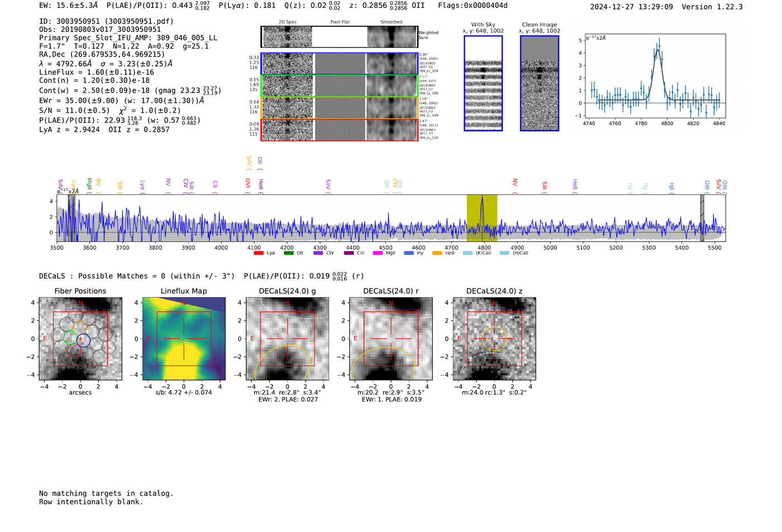Click the '2D Spec' column header
The height and width of the screenshot is (532, 782).
coord(288,22)
